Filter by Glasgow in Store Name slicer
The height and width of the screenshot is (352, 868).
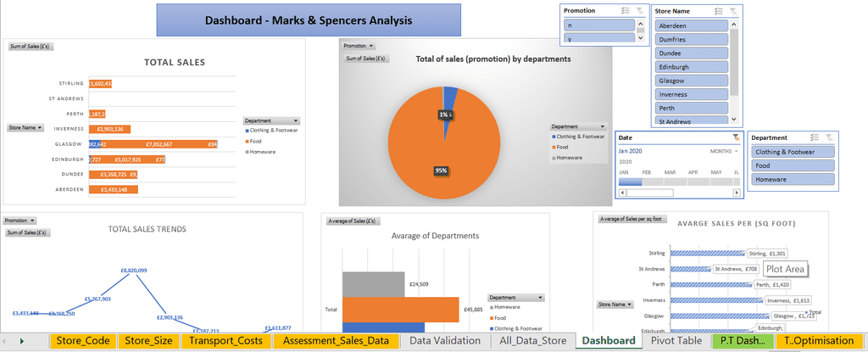[x=691, y=81]
